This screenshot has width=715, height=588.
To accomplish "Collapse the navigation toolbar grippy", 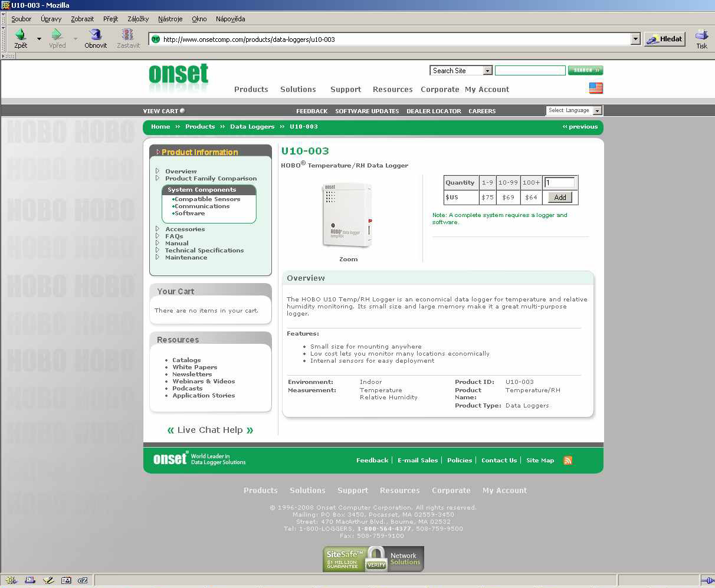I will (x=4, y=39).
